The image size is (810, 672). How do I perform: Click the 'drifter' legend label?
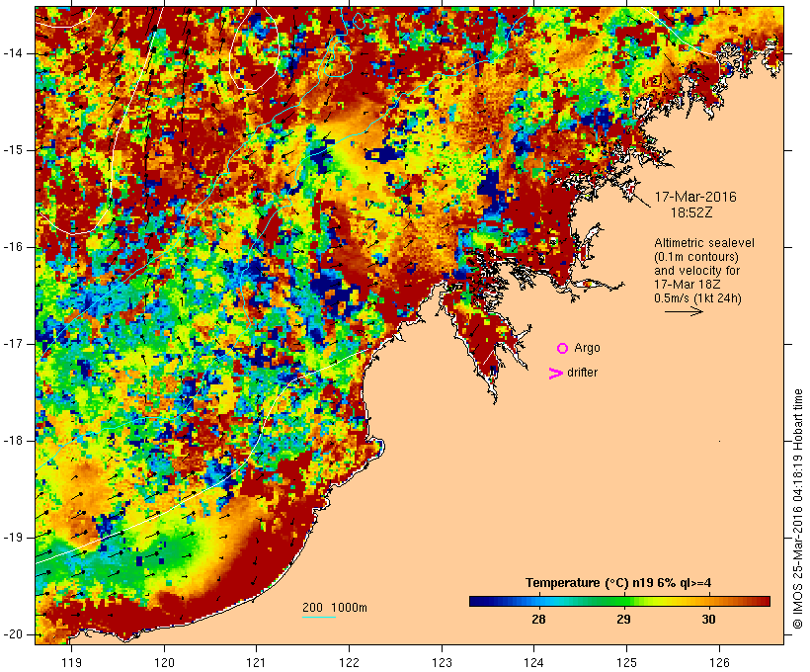click(x=582, y=373)
